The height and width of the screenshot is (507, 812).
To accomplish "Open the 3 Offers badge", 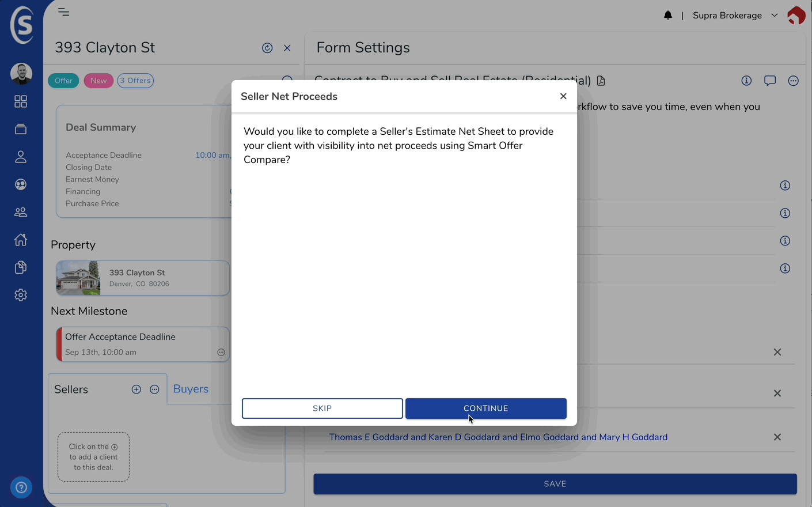I will pos(135,81).
